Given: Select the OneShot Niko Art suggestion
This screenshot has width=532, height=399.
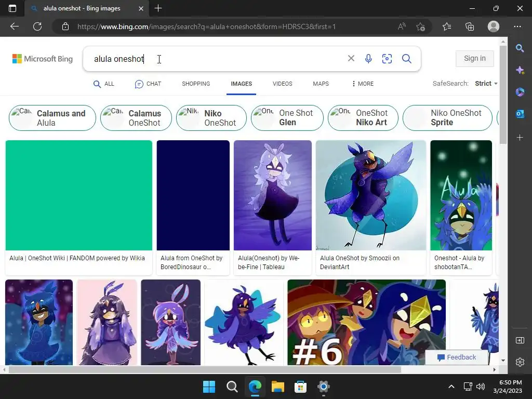Looking at the screenshot, I should [x=363, y=118].
